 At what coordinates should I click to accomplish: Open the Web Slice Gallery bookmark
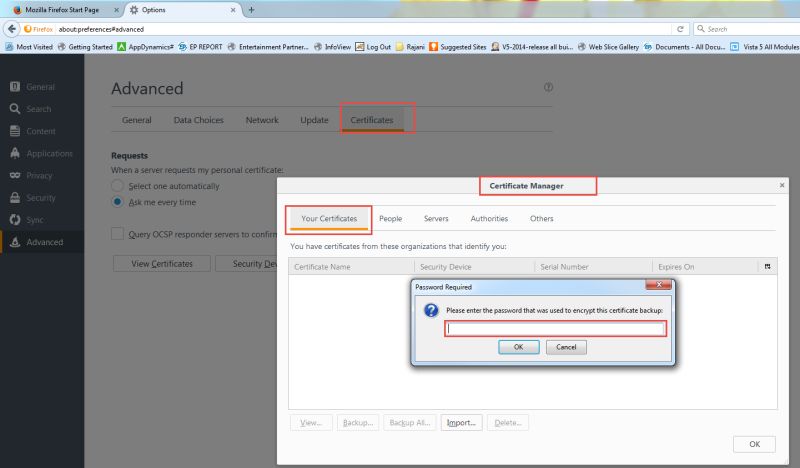(608, 47)
